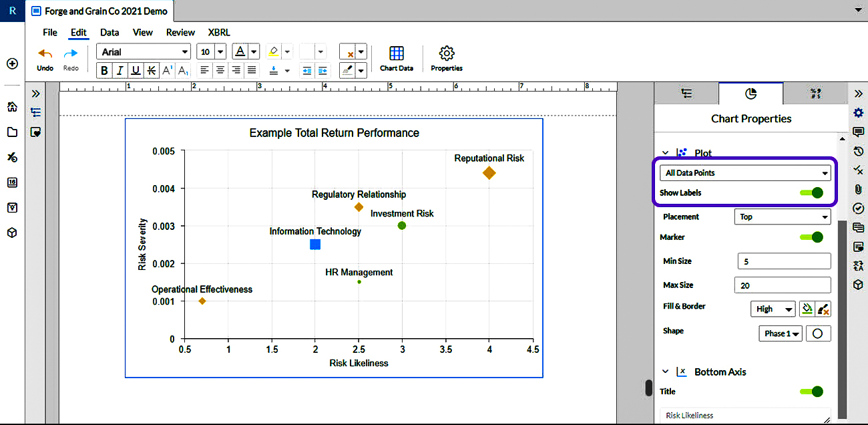
Task: Open Shape Phase 1 dropdown
Action: pos(781,333)
